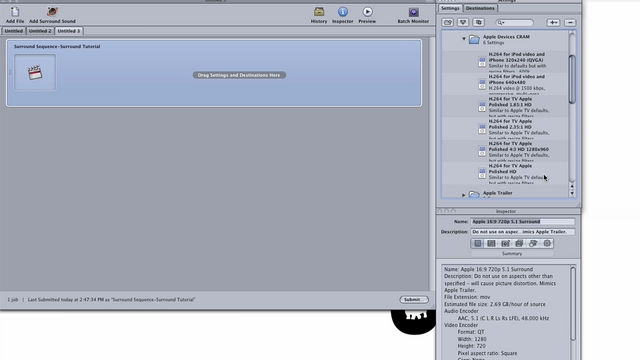Open the Summary pane button in Inspector

pos(478,243)
